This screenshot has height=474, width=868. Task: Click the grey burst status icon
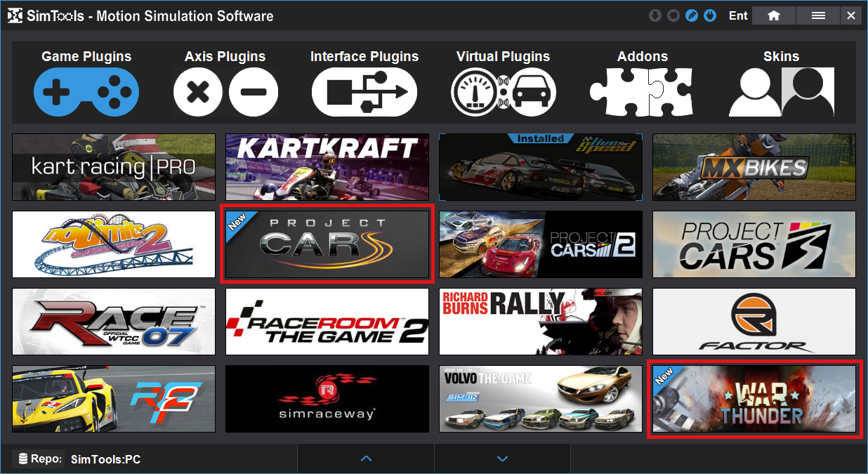click(x=673, y=15)
